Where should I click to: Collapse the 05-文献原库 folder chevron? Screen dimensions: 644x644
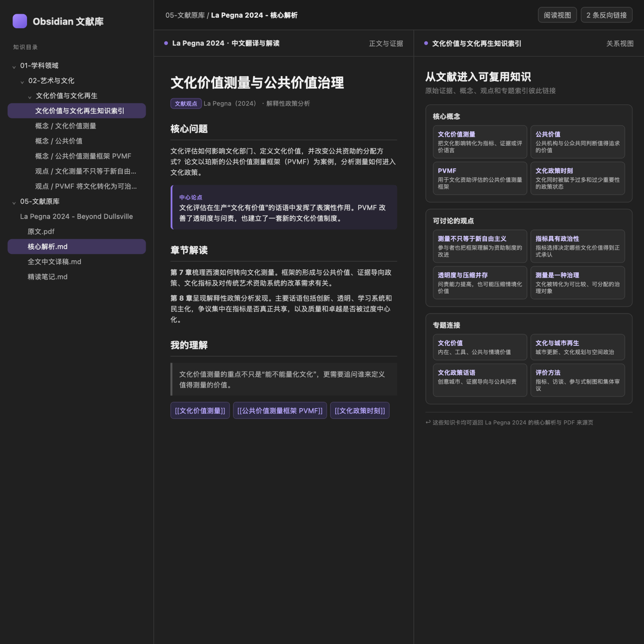(x=14, y=202)
